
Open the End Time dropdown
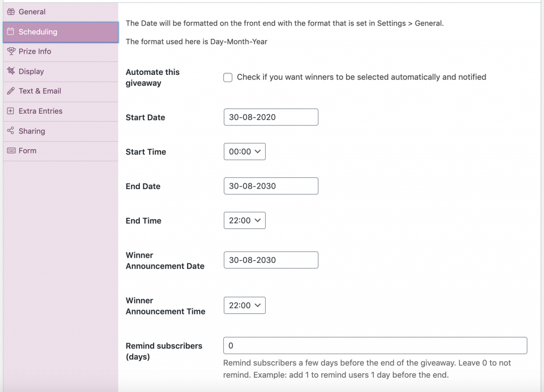point(244,220)
